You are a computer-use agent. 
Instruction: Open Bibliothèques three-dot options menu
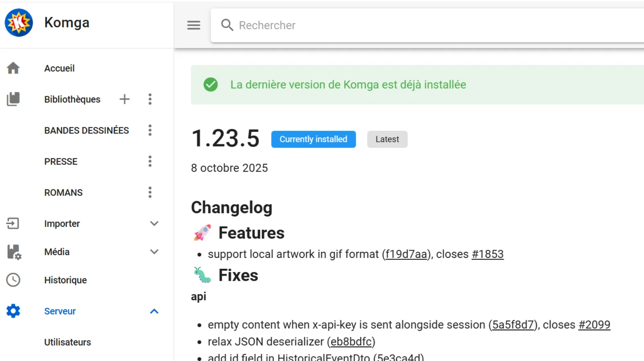(x=150, y=99)
